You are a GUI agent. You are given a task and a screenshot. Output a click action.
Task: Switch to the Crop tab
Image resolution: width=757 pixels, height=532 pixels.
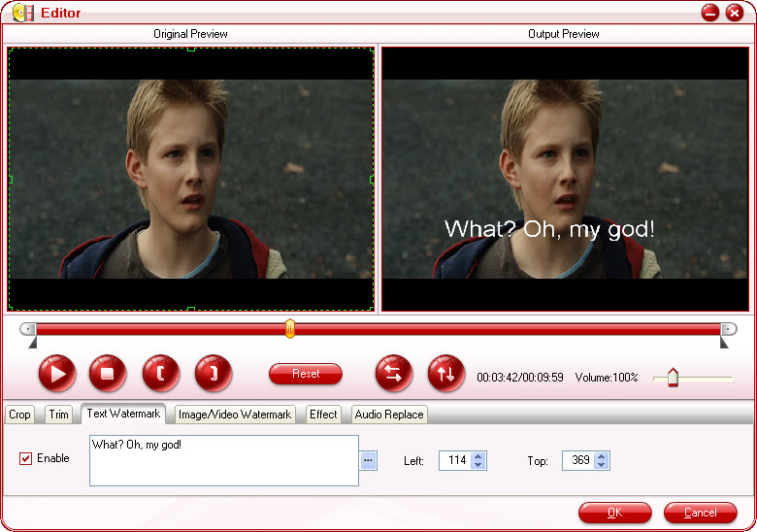(x=19, y=415)
